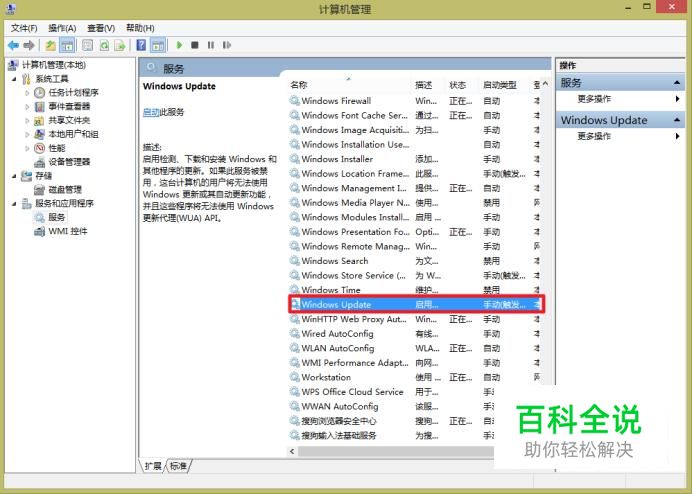Select the Workstation service
The width and height of the screenshot is (692, 494).
(414, 377)
